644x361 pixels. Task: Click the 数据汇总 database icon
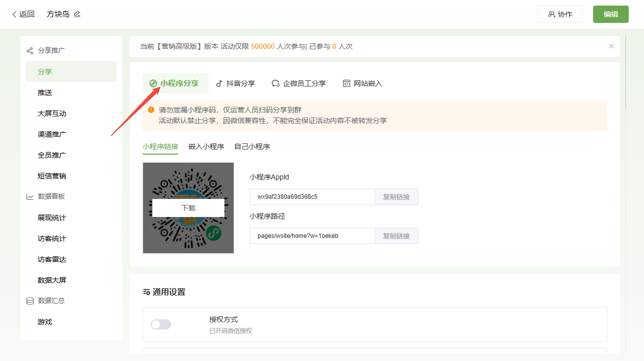30,301
